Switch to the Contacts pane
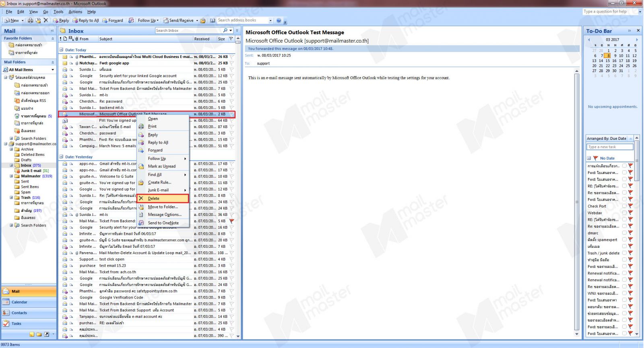The height and width of the screenshot is (348, 644). (x=29, y=313)
